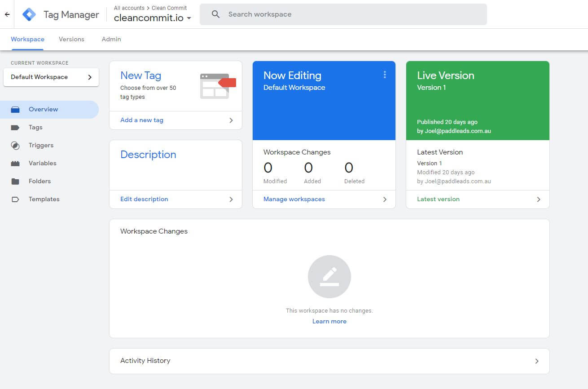
Task: Click the Deleted count label
Action: tap(354, 181)
